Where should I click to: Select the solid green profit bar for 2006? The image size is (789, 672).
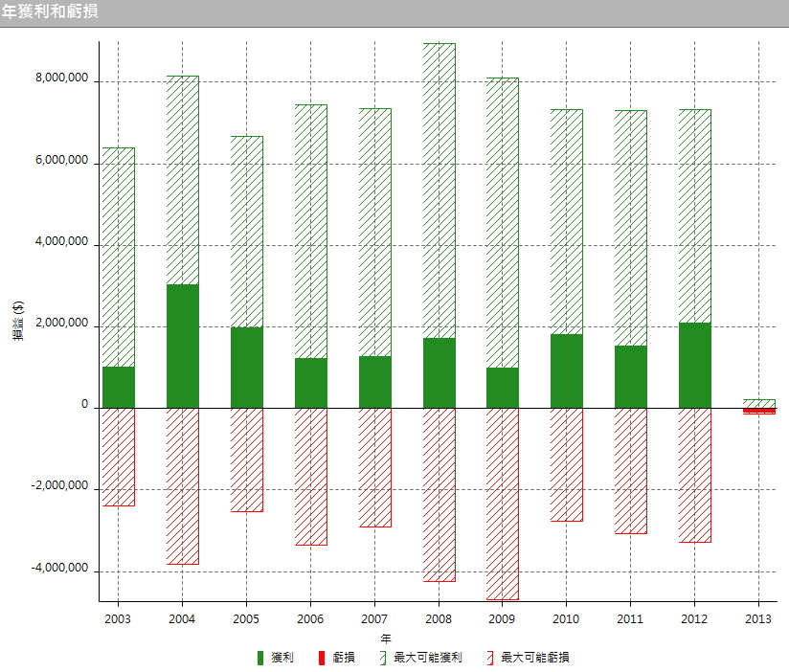[311, 383]
